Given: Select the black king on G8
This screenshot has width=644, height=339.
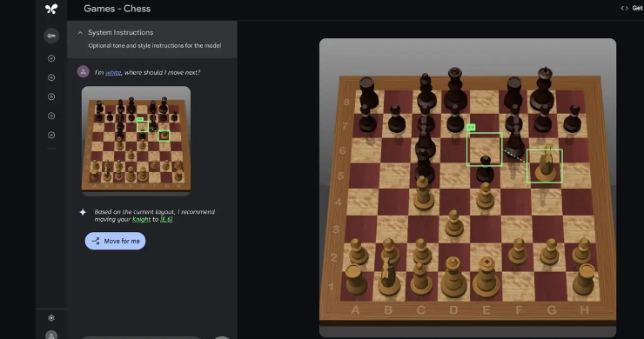Looking at the screenshot, I should 542,89.
